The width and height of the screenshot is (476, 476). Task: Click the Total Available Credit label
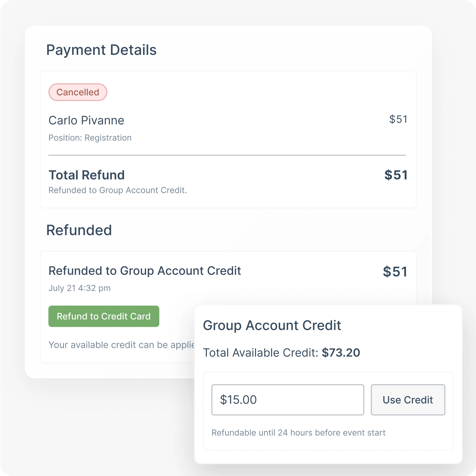pyautogui.click(x=261, y=353)
